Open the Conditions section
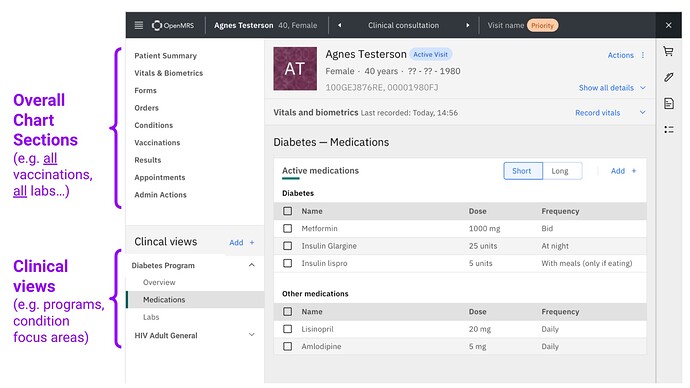690x388 pixels. (154, 125)
